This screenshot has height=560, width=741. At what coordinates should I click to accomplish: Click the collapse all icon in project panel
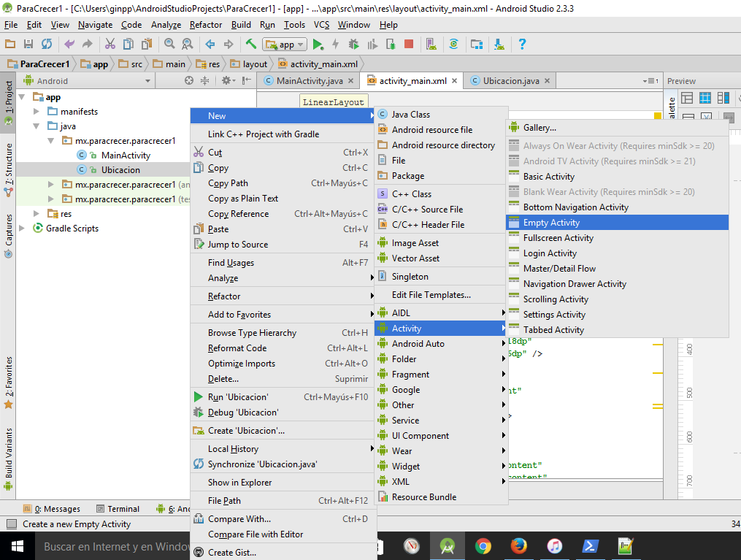click(204, 81)
